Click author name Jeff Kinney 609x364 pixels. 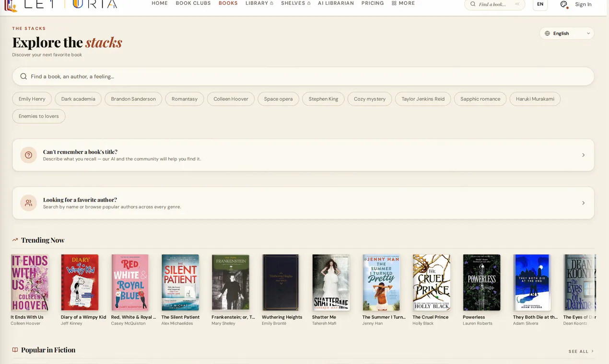tap(71, 323)
